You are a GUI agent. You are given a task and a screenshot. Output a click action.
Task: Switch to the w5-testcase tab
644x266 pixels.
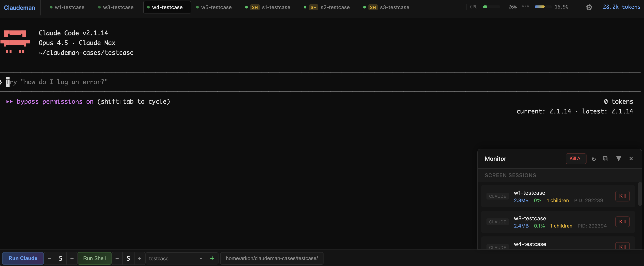tap(214, 7)
